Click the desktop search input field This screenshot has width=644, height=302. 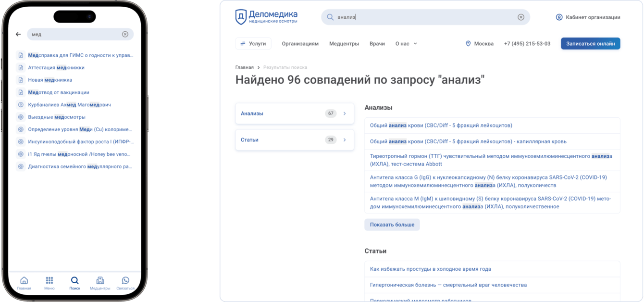tap(425, 17)
